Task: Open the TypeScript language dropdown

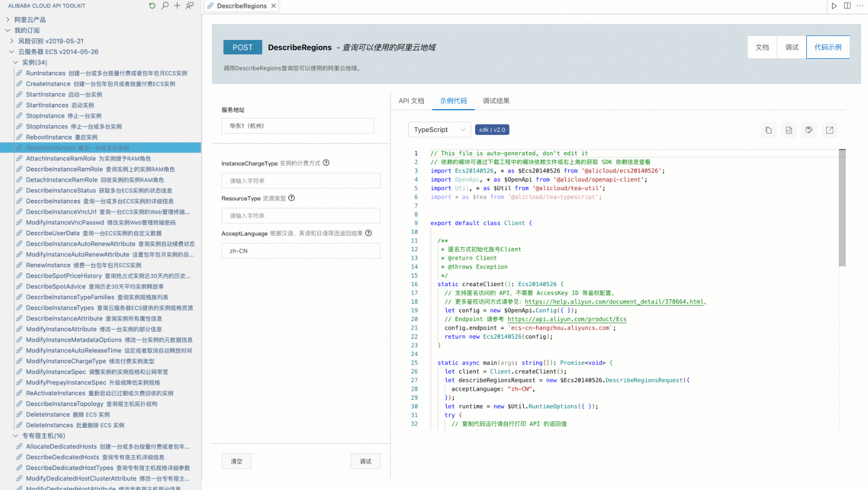Action: tap(440, 130)
